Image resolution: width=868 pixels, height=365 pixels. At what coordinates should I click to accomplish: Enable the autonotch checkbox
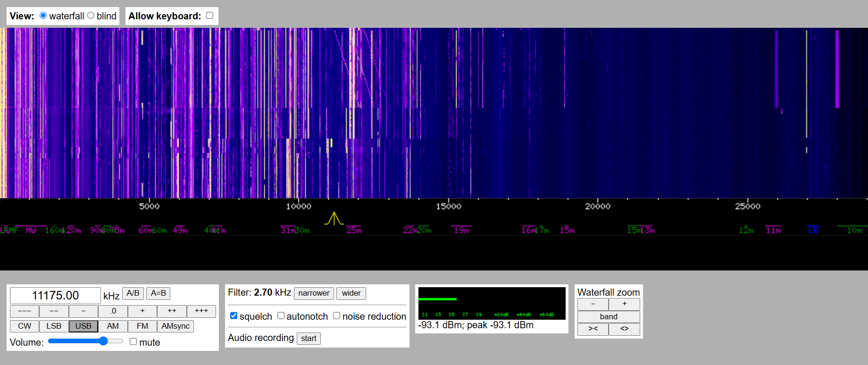pos(281,315)
